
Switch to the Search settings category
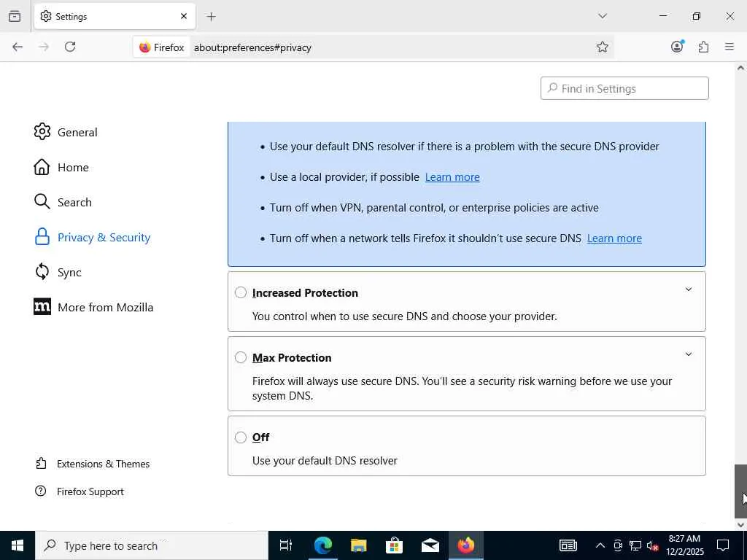point(74,202)
